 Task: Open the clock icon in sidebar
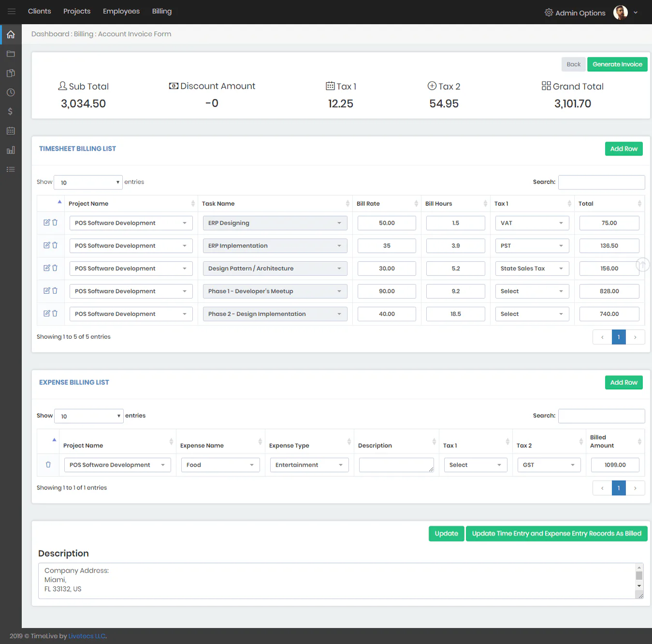pyautogui.click(x=11, y=92)
